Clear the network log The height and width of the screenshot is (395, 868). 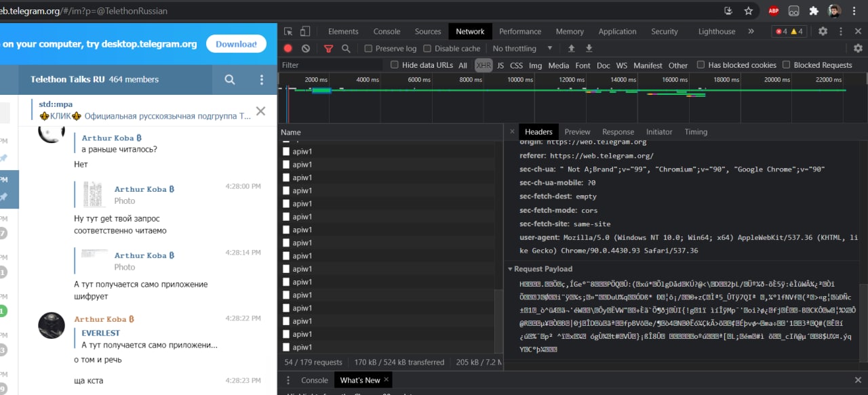tap(306, 49)
